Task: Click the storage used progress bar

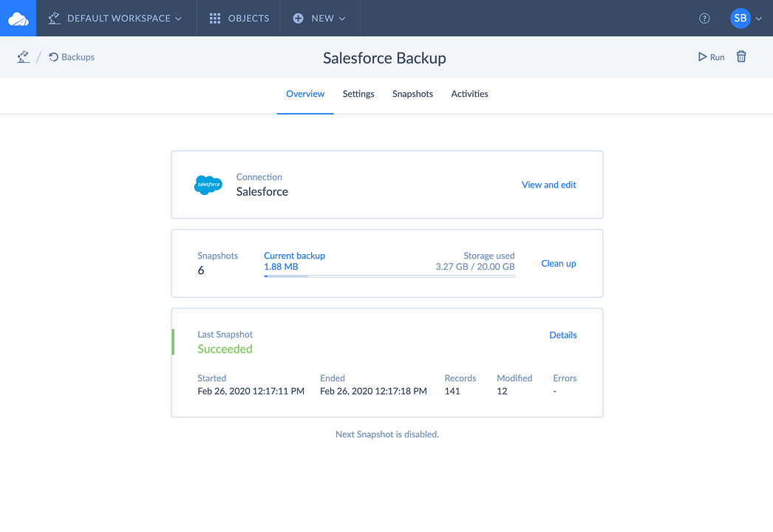Action: tap(389, 276)
